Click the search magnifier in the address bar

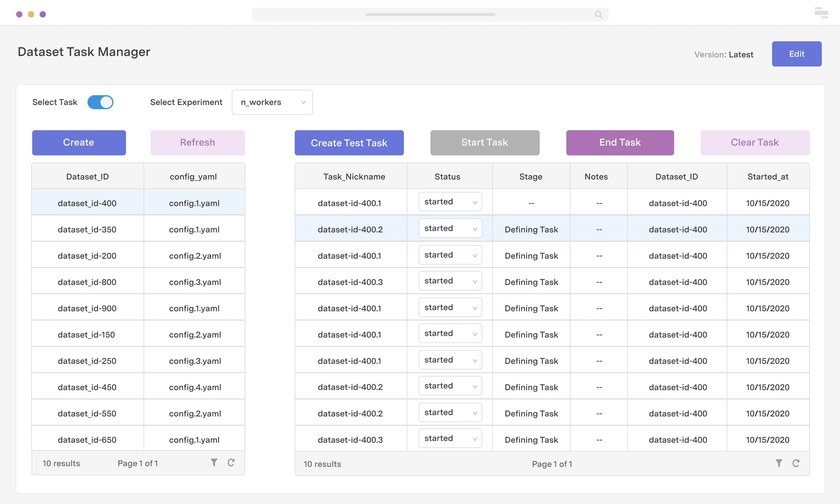598,15
